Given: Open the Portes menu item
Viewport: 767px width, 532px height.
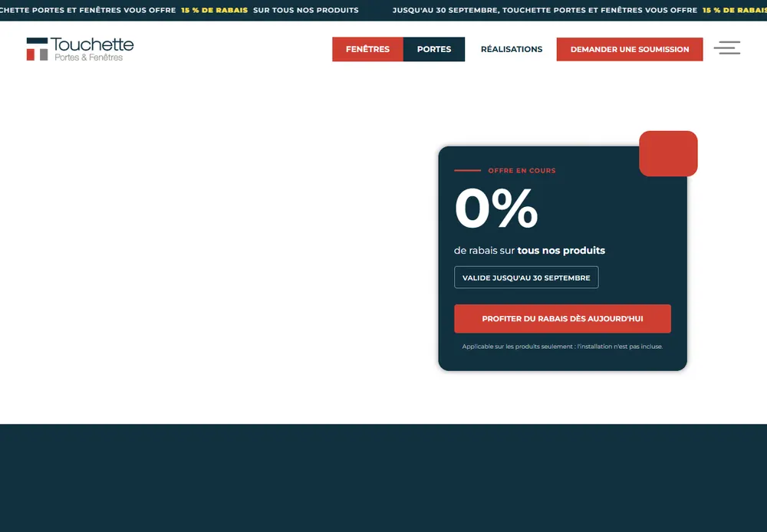Looking at the screenshot, I should 434,49.
